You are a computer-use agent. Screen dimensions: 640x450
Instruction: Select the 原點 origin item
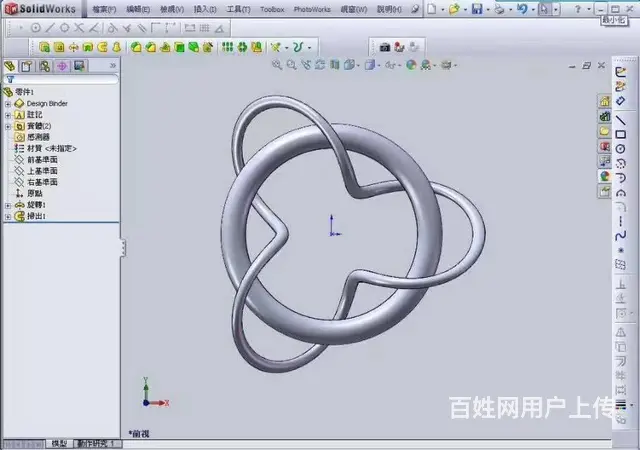[x=35, y=194]
